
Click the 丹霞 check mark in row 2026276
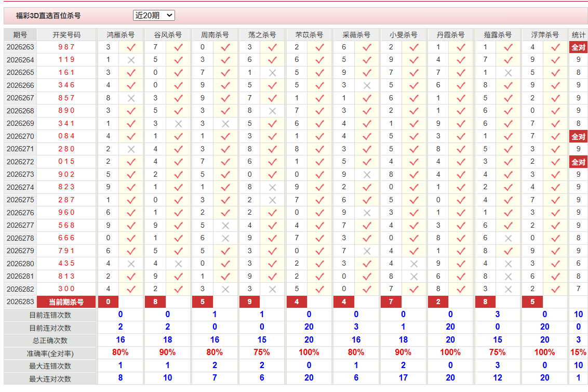click(461, 213)
